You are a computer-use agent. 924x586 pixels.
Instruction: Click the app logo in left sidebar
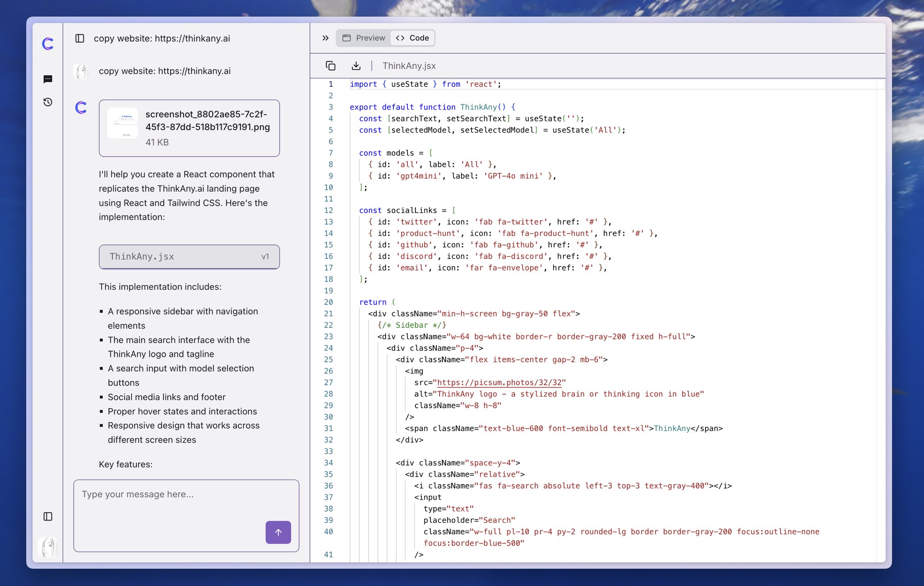(x=48, y=44)
